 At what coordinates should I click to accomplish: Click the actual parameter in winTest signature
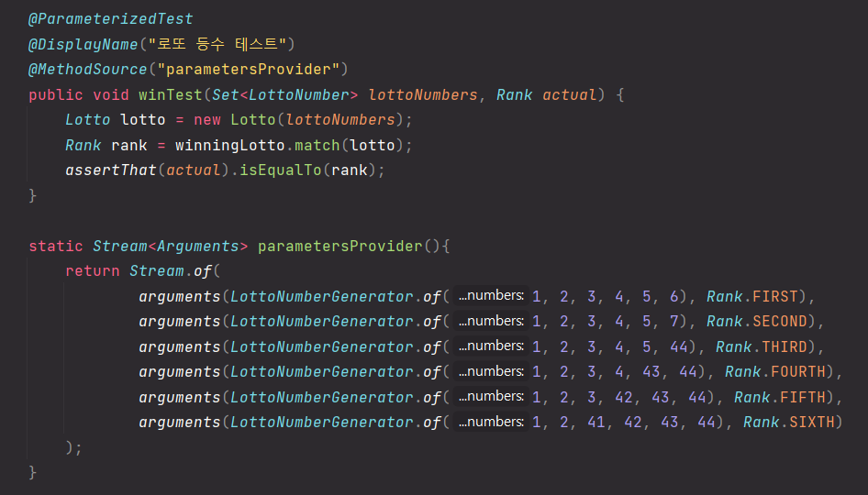pyautogui.click(x=570, y=95)
